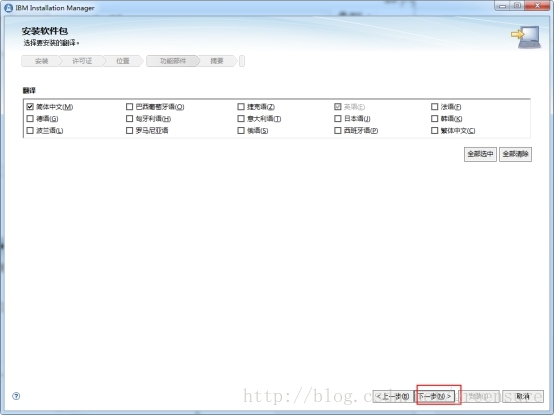Screen dimensions: 554x416
Task: Click the disabled install button beside 取消
Action: click(x=478, y=396)
